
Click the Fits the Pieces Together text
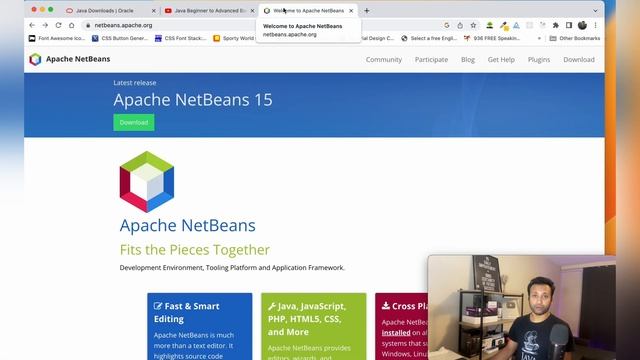tap(194, 249)
